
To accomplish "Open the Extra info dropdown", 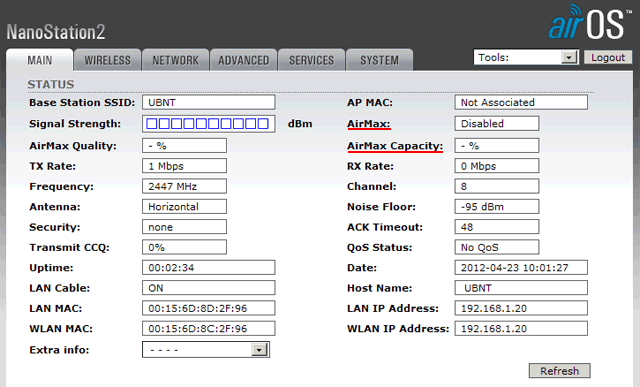I will pyautogui.click(x=206, y=350).
